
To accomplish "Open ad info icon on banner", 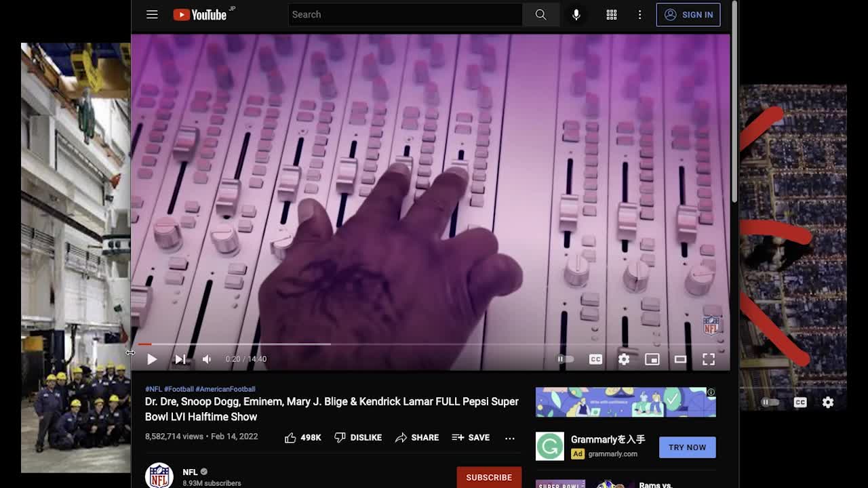I will coord(711,392).
